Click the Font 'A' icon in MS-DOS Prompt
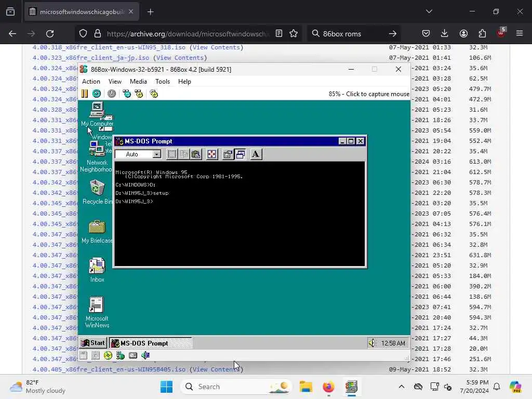532x399 pixels. coord(256,154)
